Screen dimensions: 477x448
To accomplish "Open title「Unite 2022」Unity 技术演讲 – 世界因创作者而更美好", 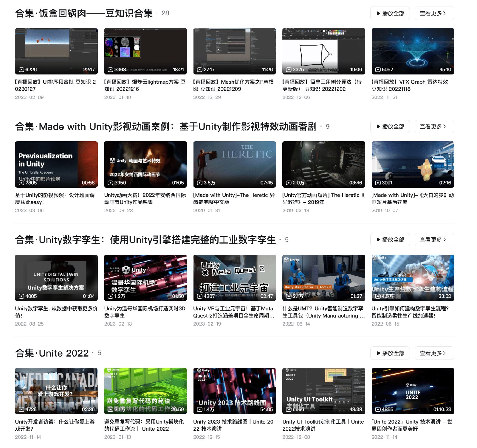I will [412, 425].
